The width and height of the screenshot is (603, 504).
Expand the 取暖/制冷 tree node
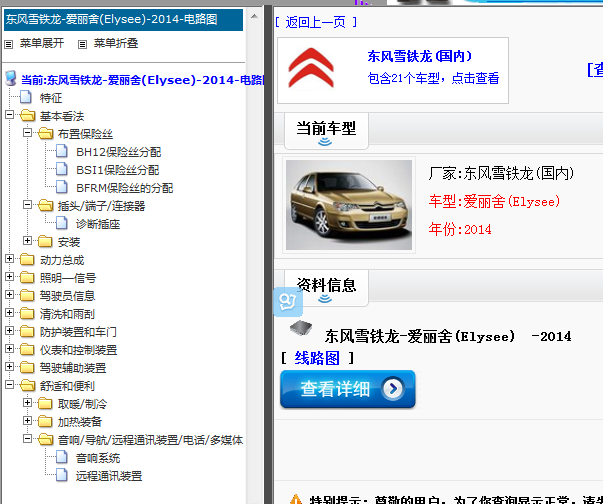click(x=27, y=403)
